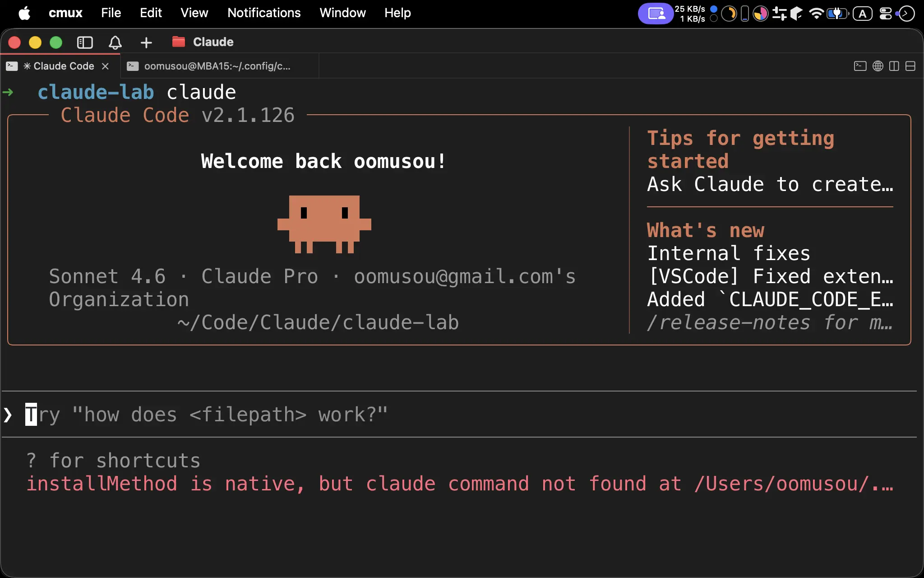924x578 pixels.
Task: Click the '? for shortcuts' hint
Action: click(113, 461)
